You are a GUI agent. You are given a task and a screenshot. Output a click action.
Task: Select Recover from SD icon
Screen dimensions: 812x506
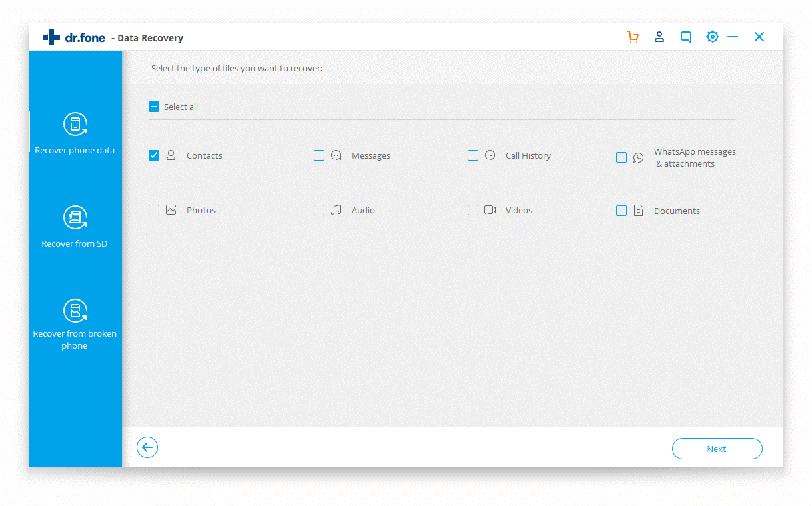coord(75,217)
